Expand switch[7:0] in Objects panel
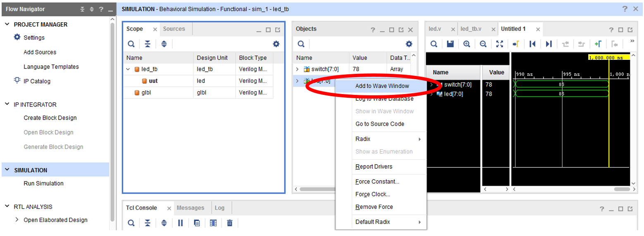 (x=297, y=69)
